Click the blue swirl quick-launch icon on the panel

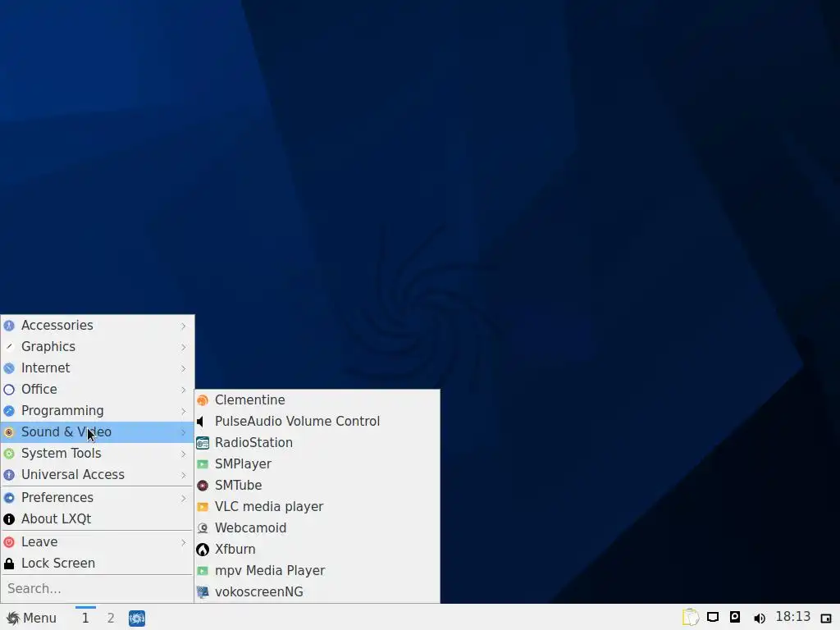pos(137,619)
